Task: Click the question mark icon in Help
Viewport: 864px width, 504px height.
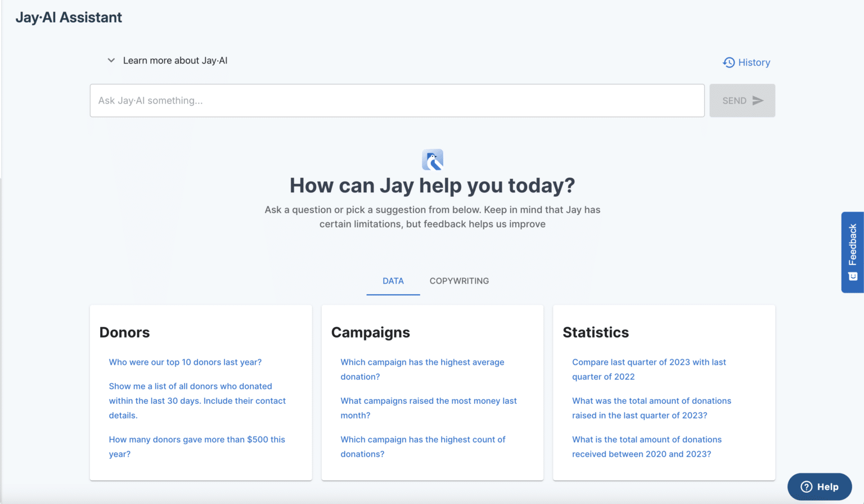Action: [807, 487]
